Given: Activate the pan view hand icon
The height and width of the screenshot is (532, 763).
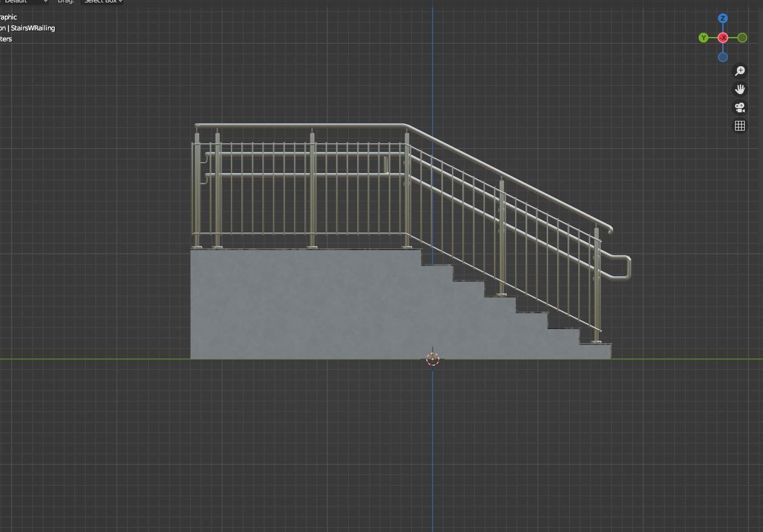Looking at the screenshot, I should pos(740,89).
